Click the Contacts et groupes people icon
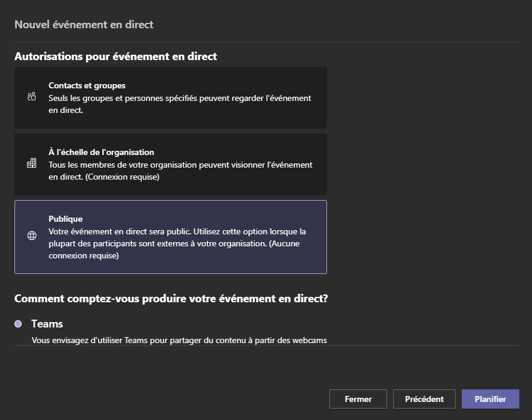 [31, 96]
